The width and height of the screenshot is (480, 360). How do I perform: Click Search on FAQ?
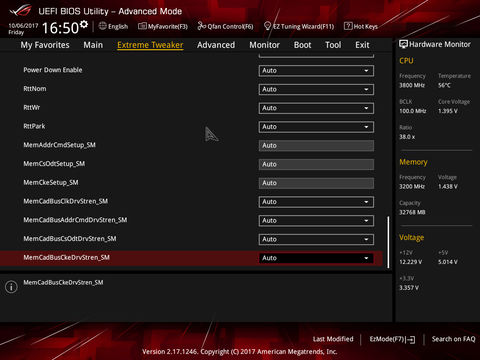[453, 339]
